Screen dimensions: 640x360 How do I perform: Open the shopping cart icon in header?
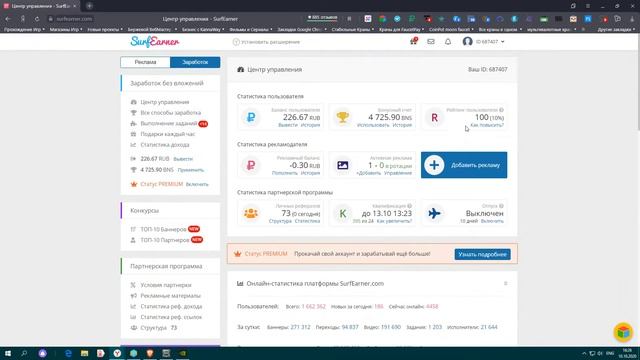pos(413,42)
